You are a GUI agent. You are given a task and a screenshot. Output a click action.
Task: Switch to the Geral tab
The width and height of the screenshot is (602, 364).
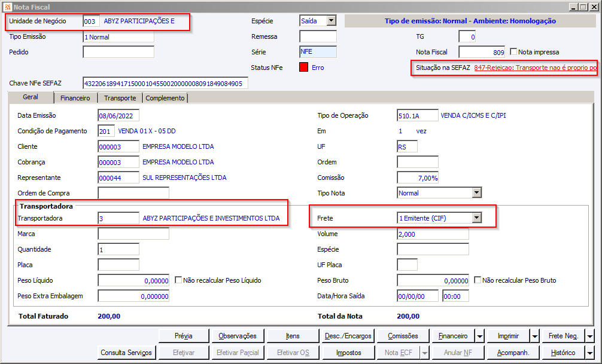pyautogui.click(x=31, y=97)
